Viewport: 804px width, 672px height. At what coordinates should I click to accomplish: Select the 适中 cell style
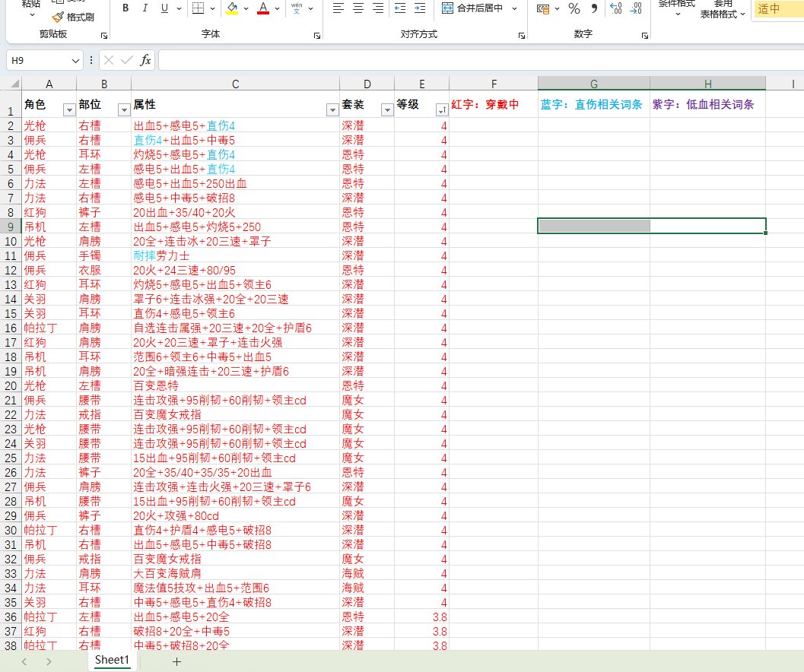click(x=776, y=9)
